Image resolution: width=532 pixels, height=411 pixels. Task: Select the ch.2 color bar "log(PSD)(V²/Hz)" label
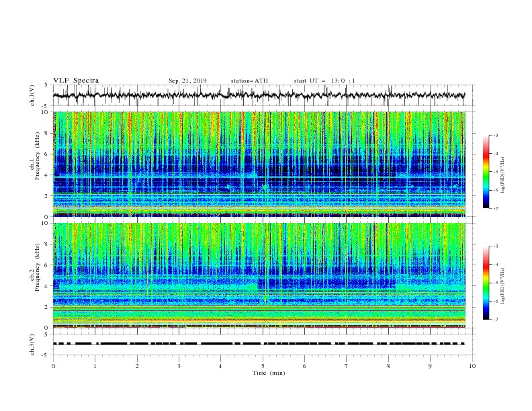click(x=502, y=285)
